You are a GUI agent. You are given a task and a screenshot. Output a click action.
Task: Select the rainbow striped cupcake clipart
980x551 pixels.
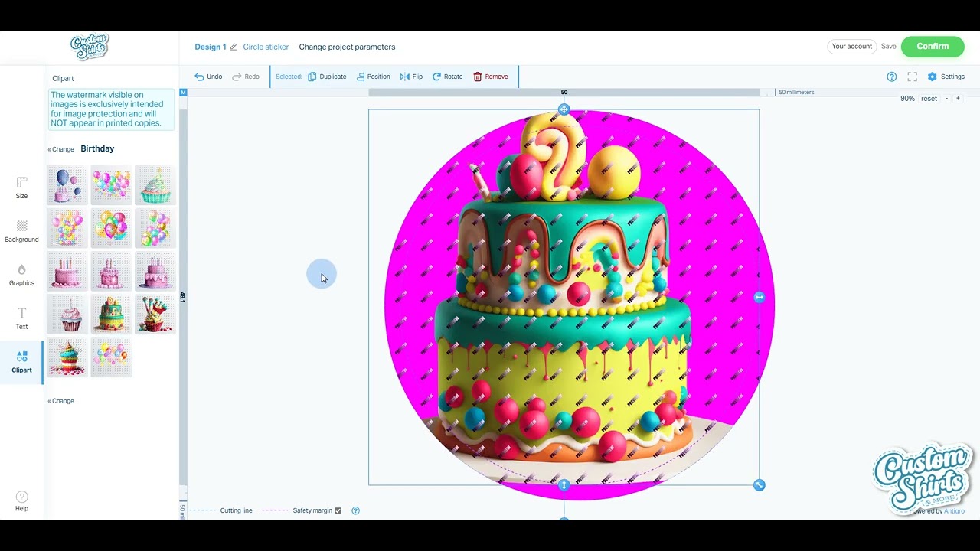pyautogui.click(x=67, y=357)
